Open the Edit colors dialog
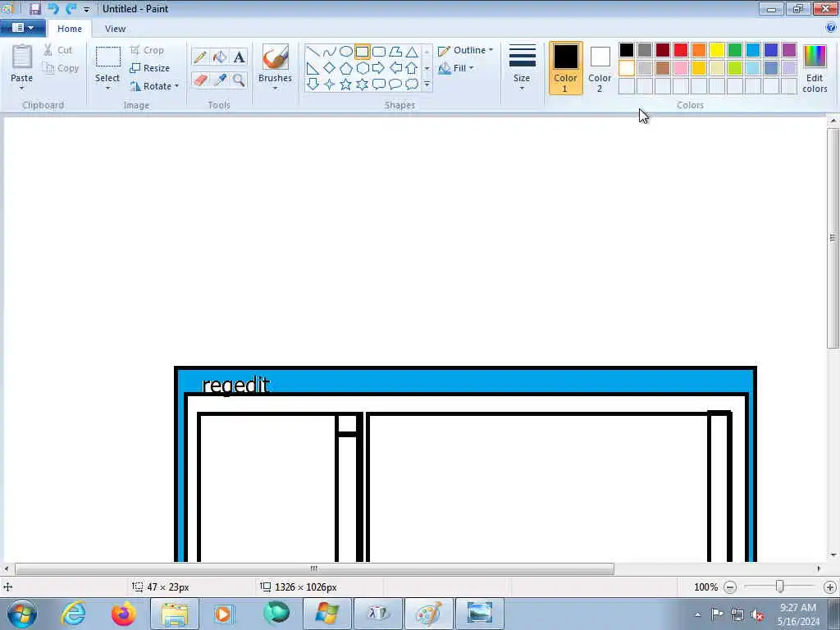This screenshot has width=840, height=630. point(815,69)
